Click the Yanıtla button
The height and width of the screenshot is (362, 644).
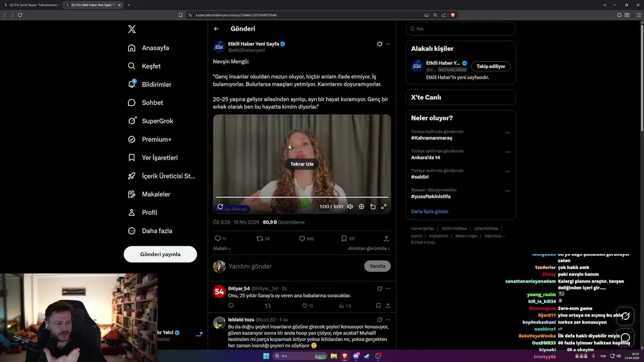[x=377, y=266]
